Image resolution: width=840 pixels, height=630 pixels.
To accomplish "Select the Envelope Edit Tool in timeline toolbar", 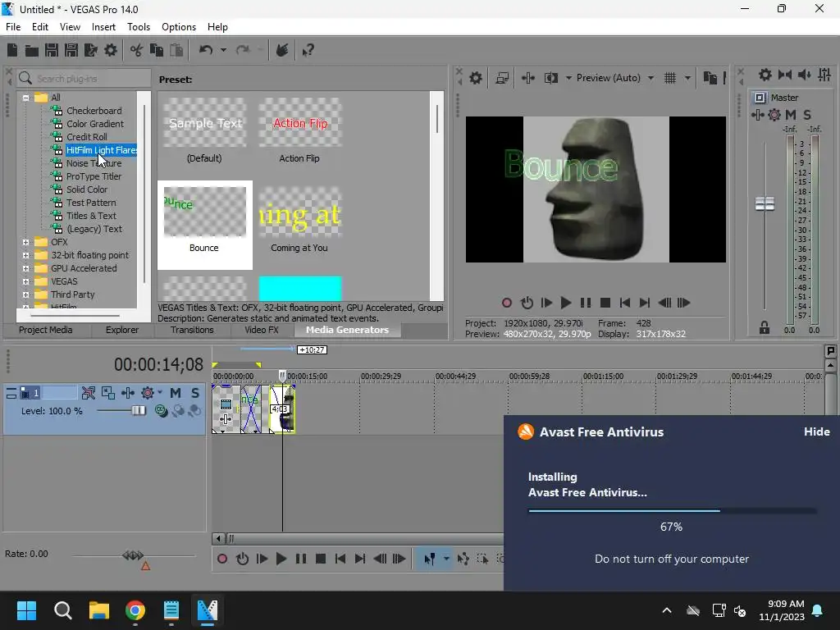I will [x=463, y=559].
